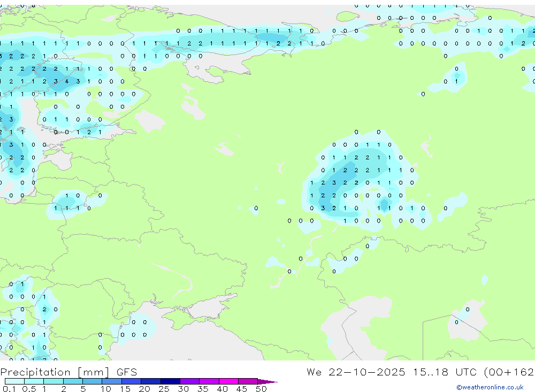Click the 'Precipitation [mm]' legend title text
535x392 pixels.
[x=55, y=372]
